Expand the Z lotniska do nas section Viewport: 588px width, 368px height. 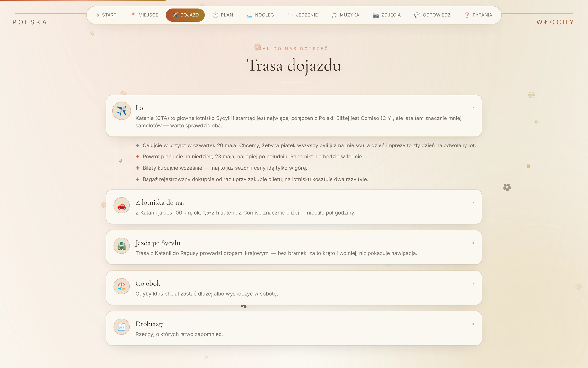click(x=473, y=203)
